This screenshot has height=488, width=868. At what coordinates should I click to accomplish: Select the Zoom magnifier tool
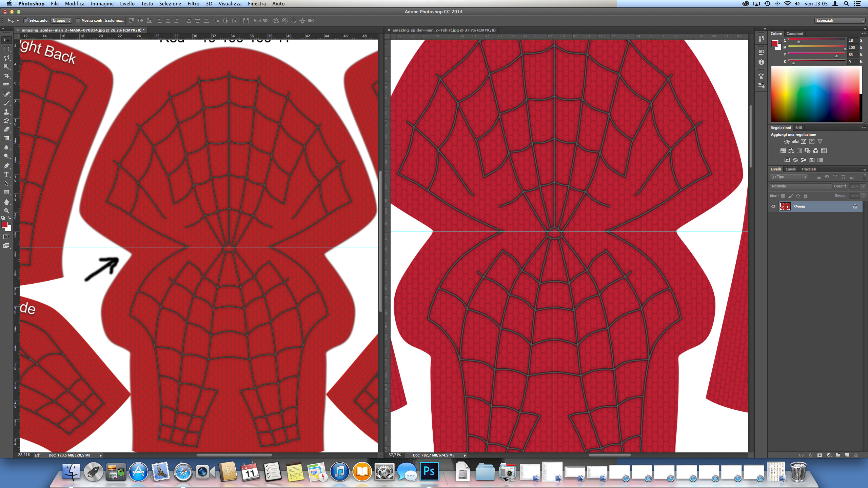pyautogui.click(x=6, y=211)
